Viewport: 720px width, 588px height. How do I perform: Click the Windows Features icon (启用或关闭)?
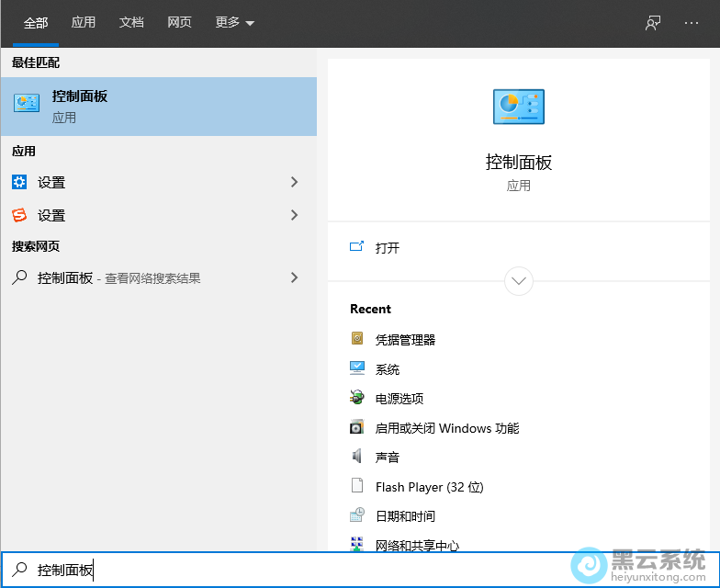(357, 427)
